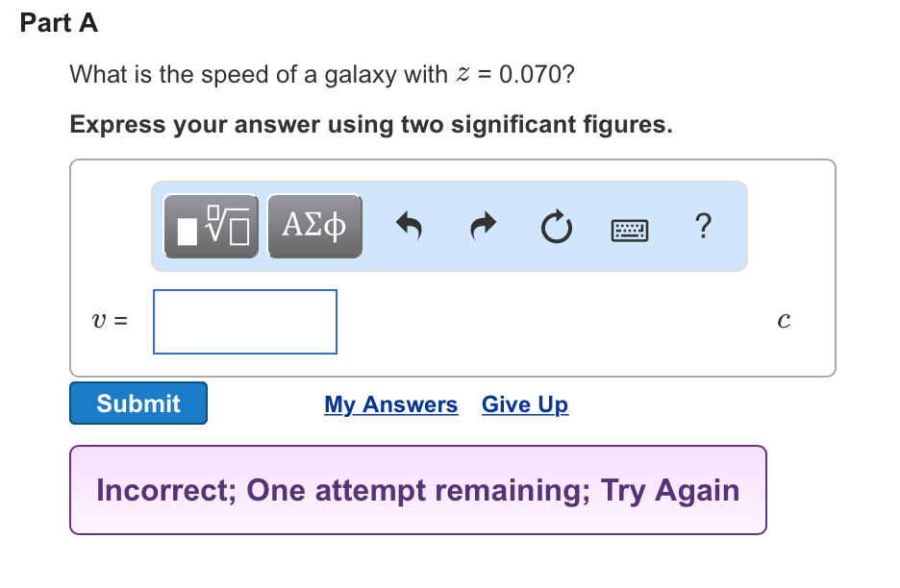
Task: Submit the answer for Part A
Action: click(x=137, y=403)
